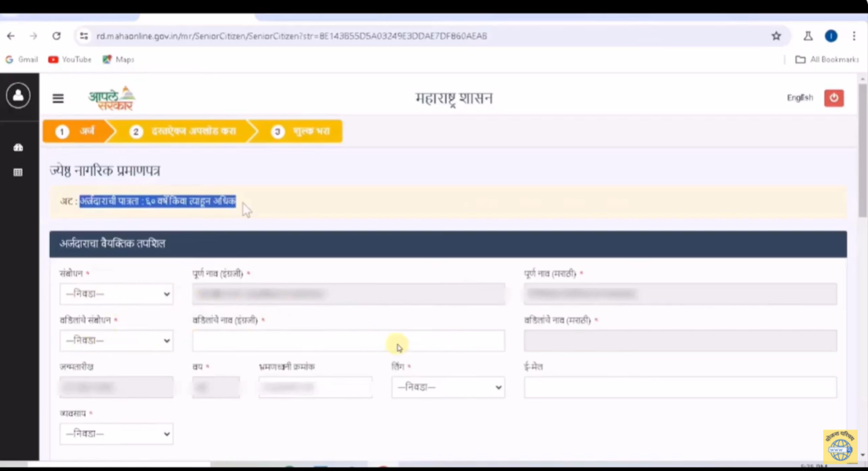Image resolution: width=868 pixels, height=471 pixels.
Task: Click the hamburger menu icon
Action: click(x=58, y=98)
